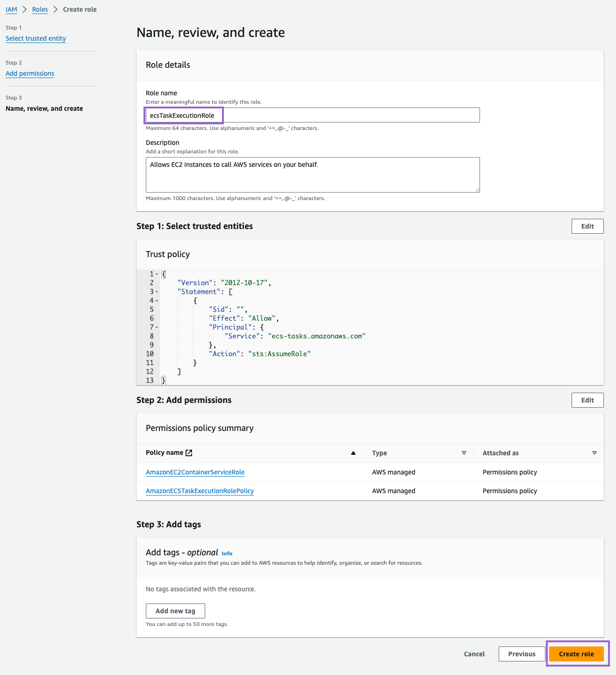
Task: Click the orange Create role button
Action: [576, 654]
